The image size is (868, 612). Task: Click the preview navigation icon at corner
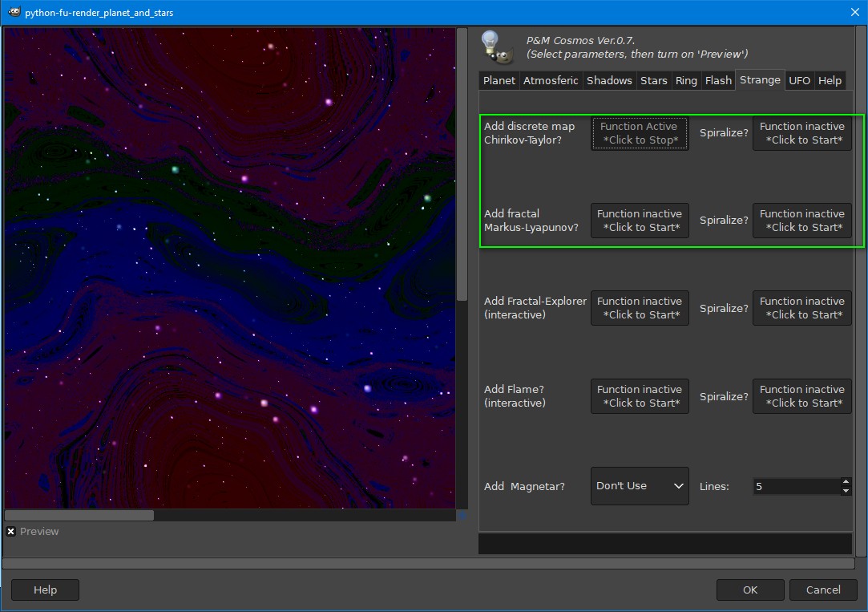462,516
